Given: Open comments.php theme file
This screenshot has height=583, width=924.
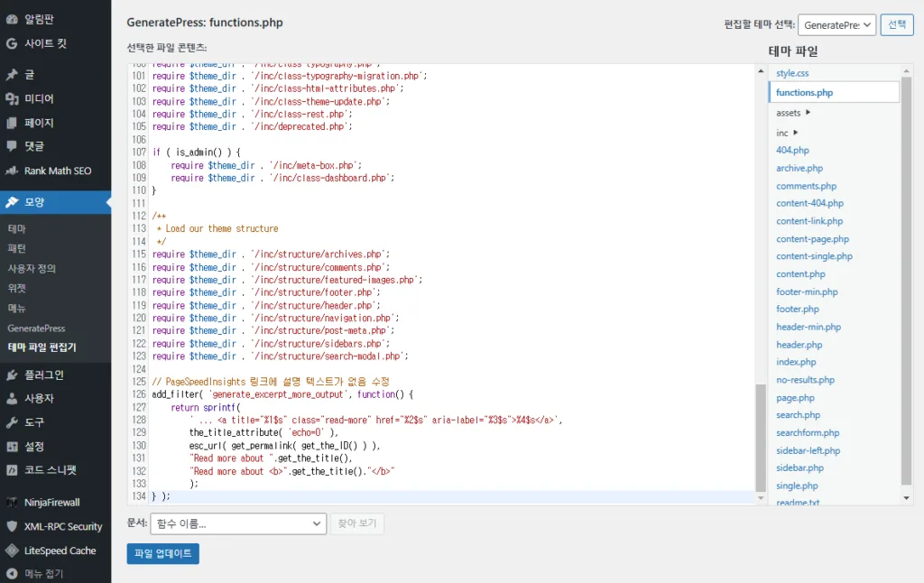Looking at the screenshot, I should click(x=806, y=186).
